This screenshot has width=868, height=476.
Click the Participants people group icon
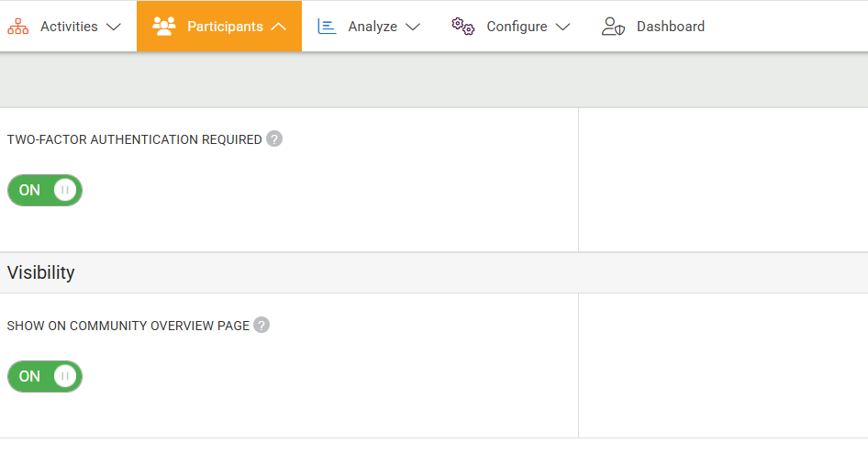pyautogui.click(x=164, y=27)
